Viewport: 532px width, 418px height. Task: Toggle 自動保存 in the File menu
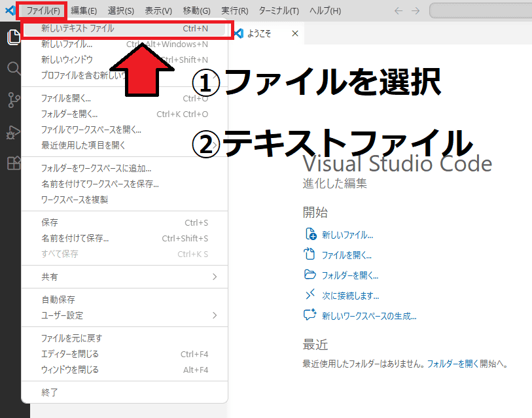tap(58, 300)
